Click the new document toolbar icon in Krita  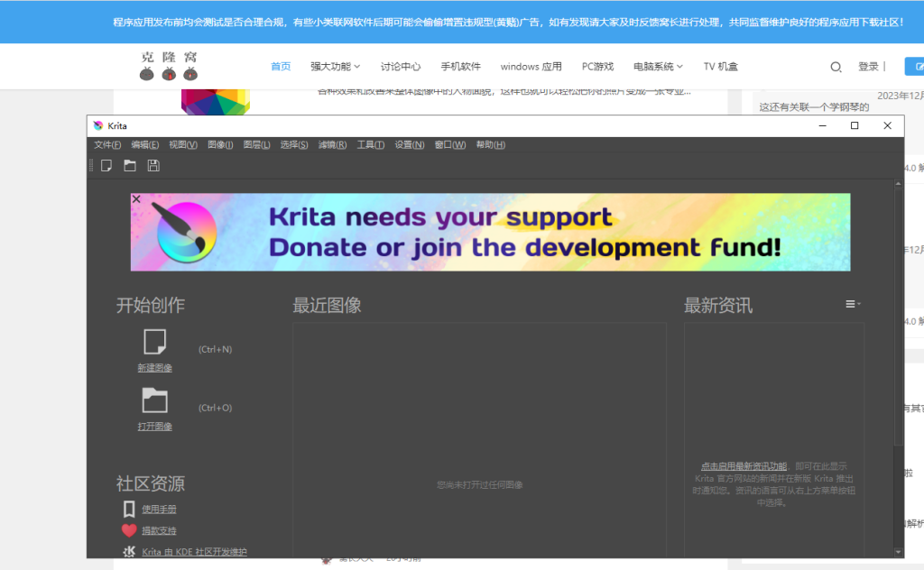106,166
